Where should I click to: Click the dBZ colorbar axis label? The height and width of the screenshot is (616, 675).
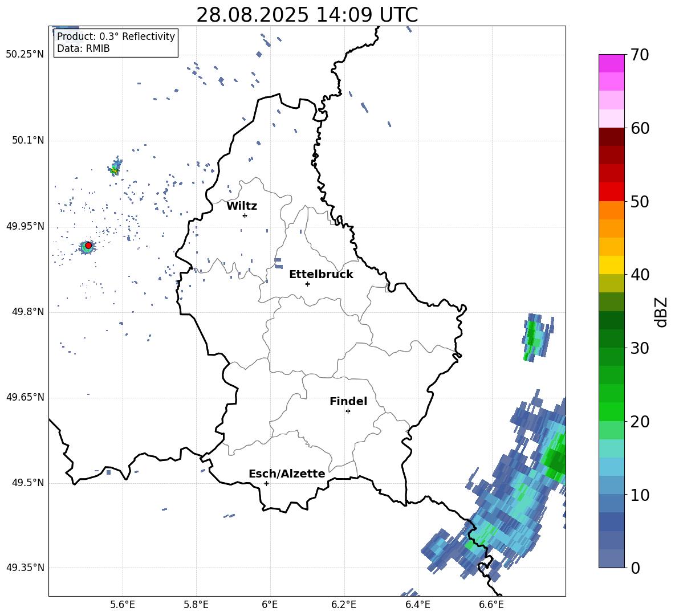[662, 312]
